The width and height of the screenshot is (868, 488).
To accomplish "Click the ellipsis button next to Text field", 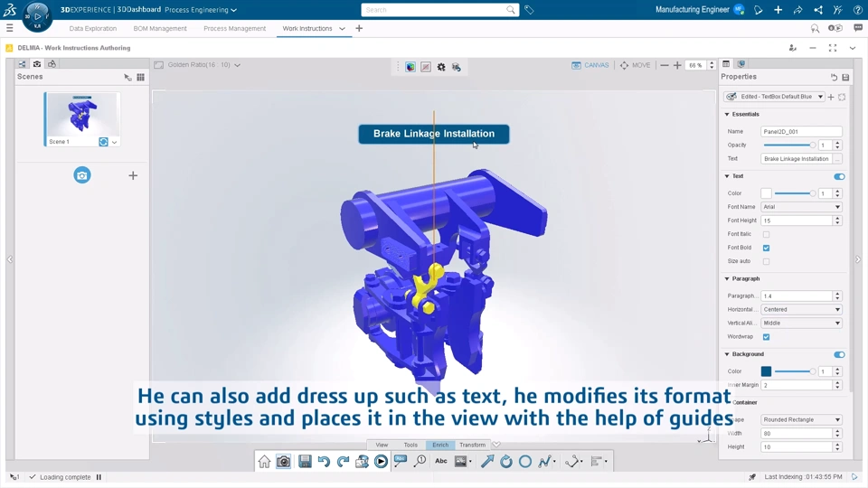I will (x=837, y=159).
